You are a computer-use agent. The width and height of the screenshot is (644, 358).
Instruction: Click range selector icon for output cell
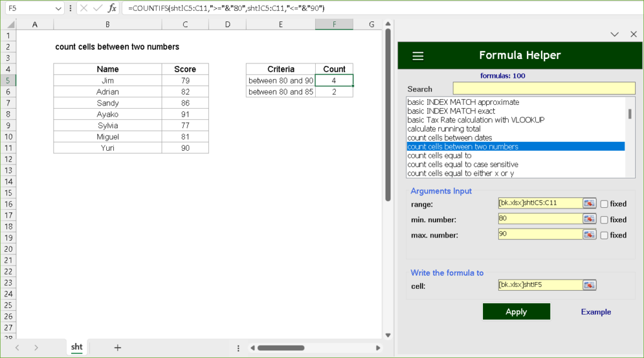pos(589,285)
